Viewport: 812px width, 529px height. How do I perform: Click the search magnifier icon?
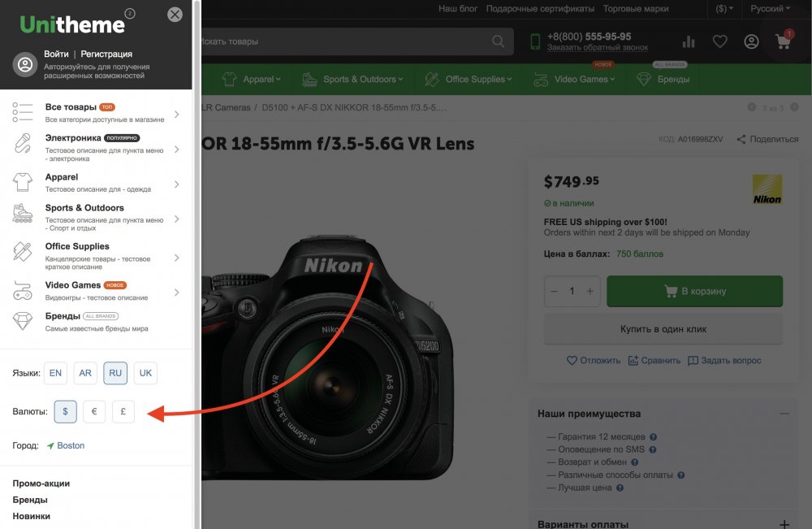click(x=498, y=41)
